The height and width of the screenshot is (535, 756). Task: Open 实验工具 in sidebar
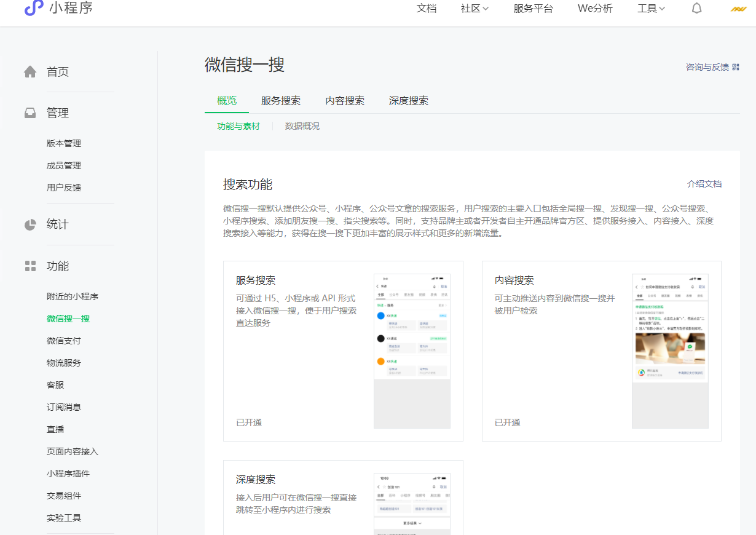pos(64,518)
